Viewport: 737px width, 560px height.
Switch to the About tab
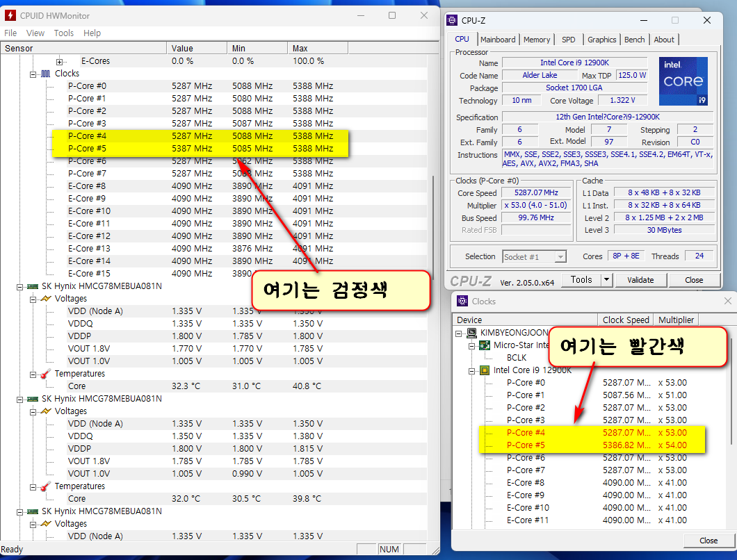click(664, 40)
